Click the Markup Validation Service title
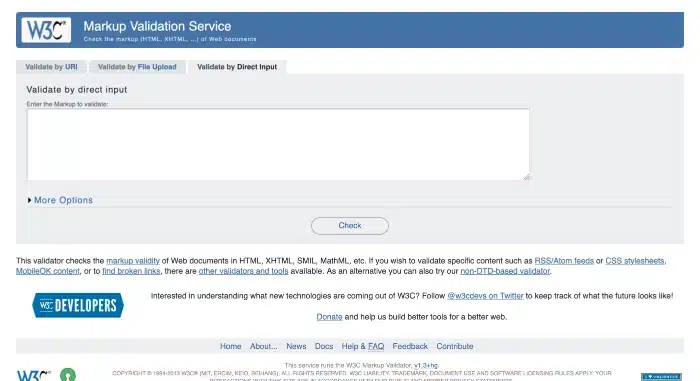 tap(157, 26)
